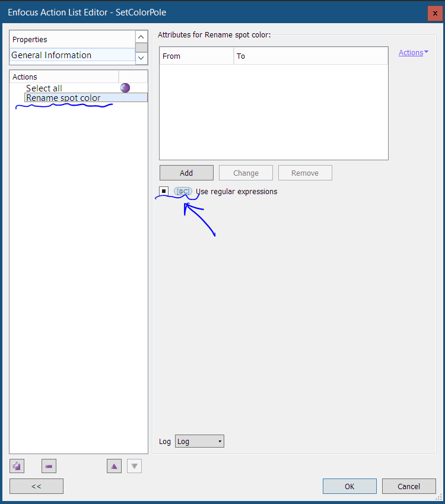
Task: Click the add action icon below Actions list
Action: pos(17,466)
